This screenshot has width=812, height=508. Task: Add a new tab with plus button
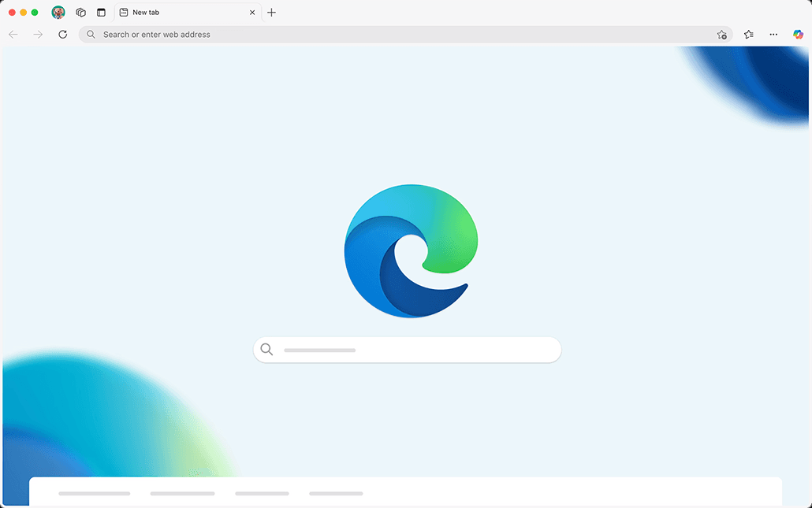pyautogui.click(x=271, y=13)
